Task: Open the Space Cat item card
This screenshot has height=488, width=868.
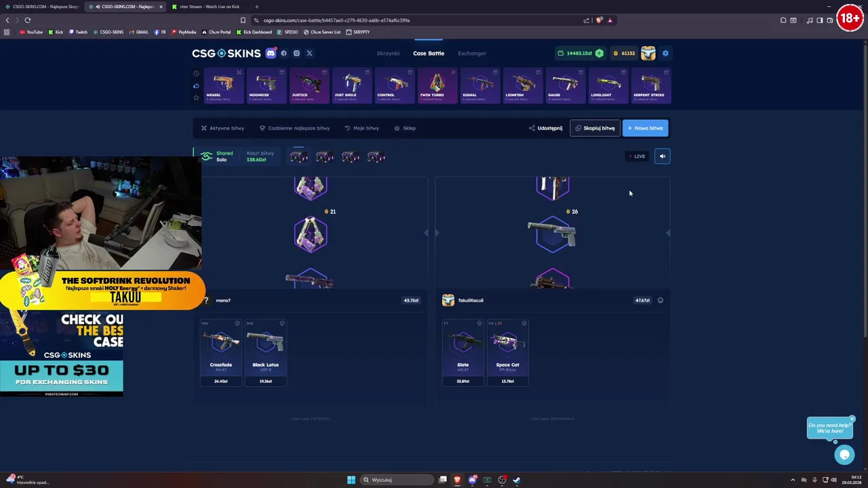Action: [x=507, y=352]
